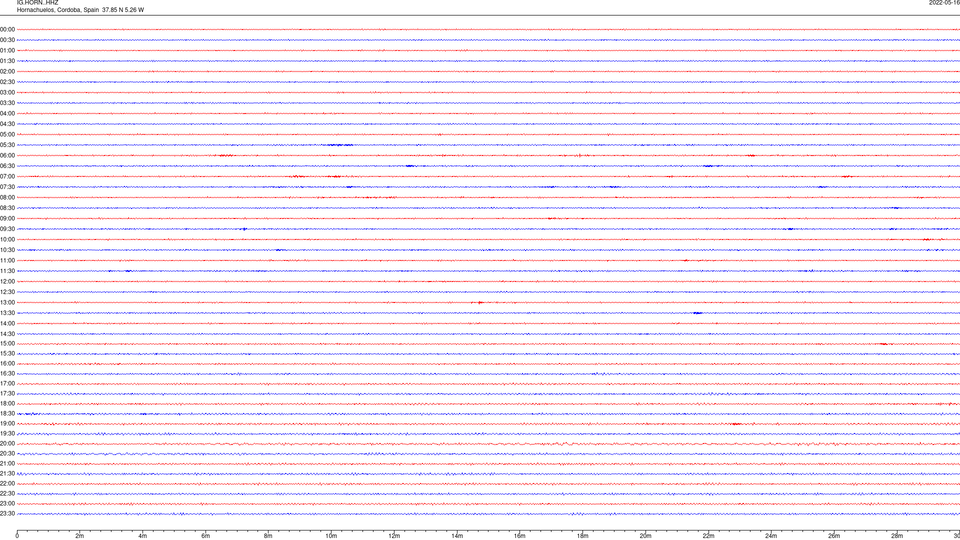This screenshot has height=540, width=960.
Task: Select the 17:30 trace time label
Action: [x=7, y=394]
